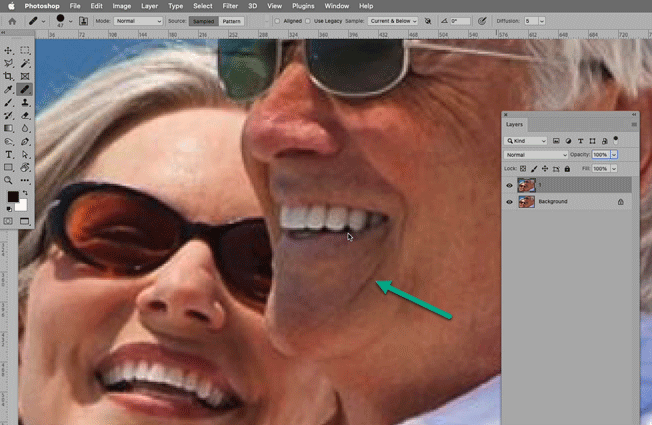Enable the Aligned checkbox
Viewport: 652px width, 425px height.
pyautogui.click(x=277, y=21)
